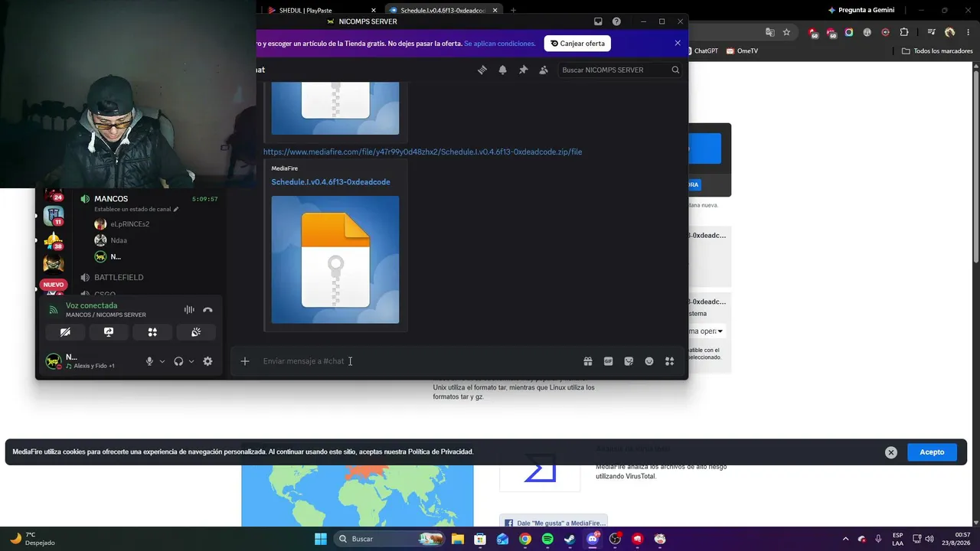Click Pregunta a Gemini button
Image resolution: width=980 pixels, height=551 pixels.
click(x=861, y=10)
